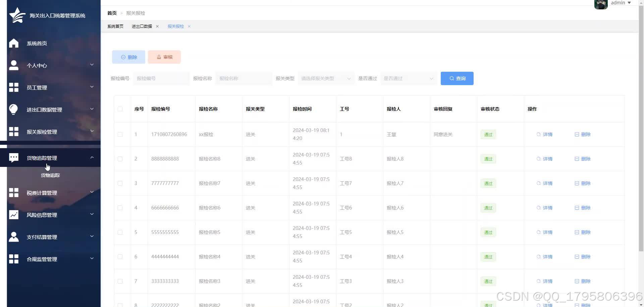The height and width of the screenshot is (307, 644).
Task: Close the 报关报检 tab with its X
Action: [x=189, y=26]
